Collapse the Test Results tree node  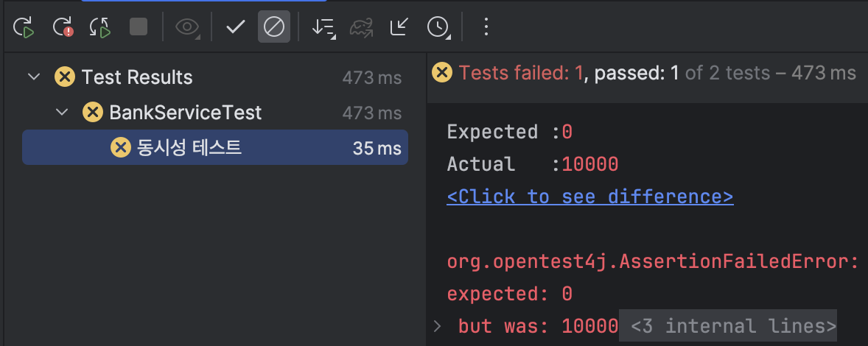pos(35,77)
